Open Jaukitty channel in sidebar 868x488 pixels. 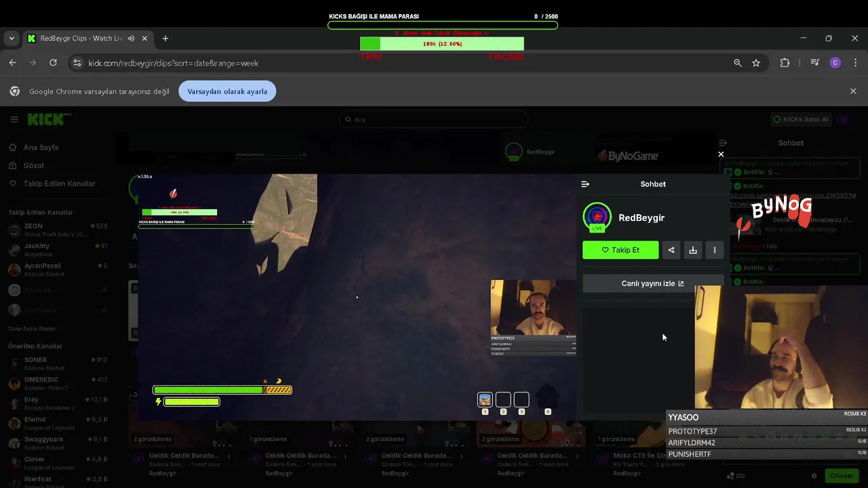(x=57, y=249)
